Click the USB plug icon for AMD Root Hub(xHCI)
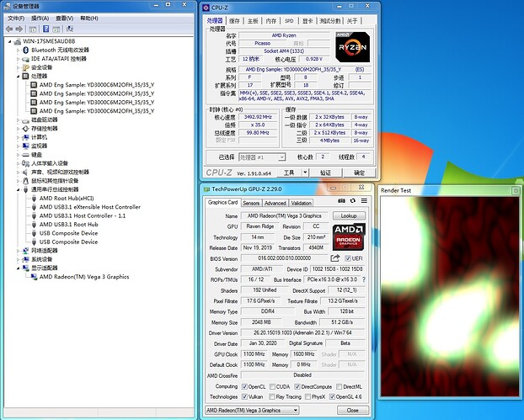The height and width of the screenshot is (420, 524). [x=34, y=199]
